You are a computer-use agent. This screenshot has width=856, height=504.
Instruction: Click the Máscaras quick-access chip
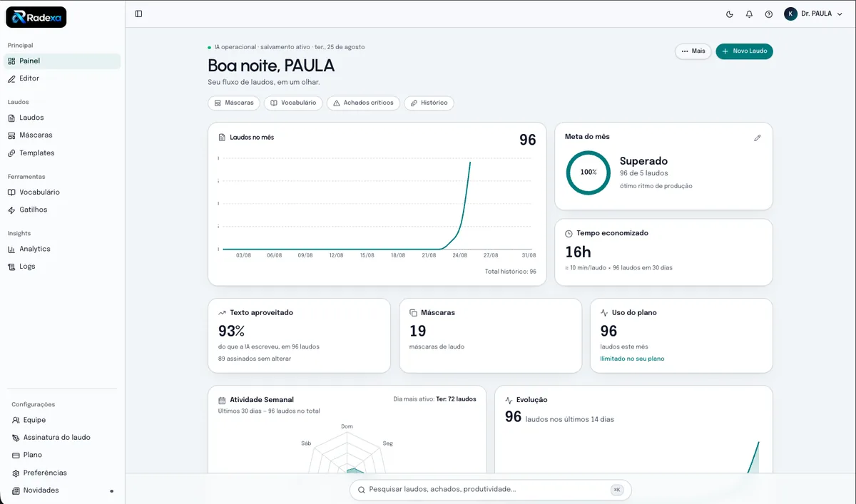[234, 103]
